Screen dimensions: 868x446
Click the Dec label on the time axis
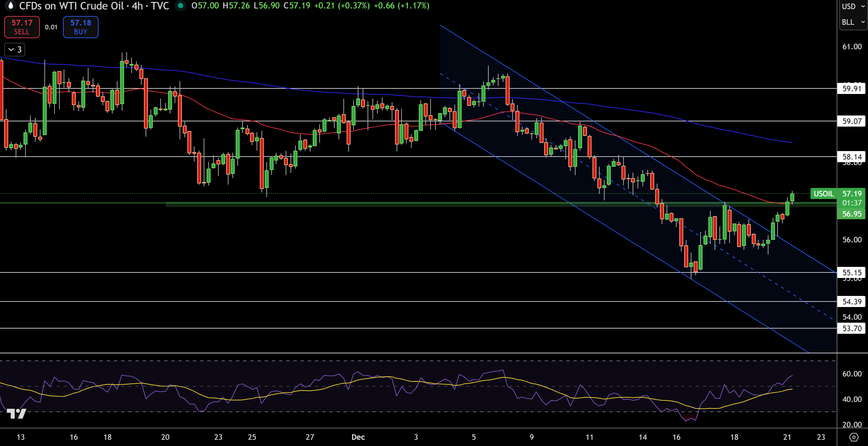click(358, 437)
